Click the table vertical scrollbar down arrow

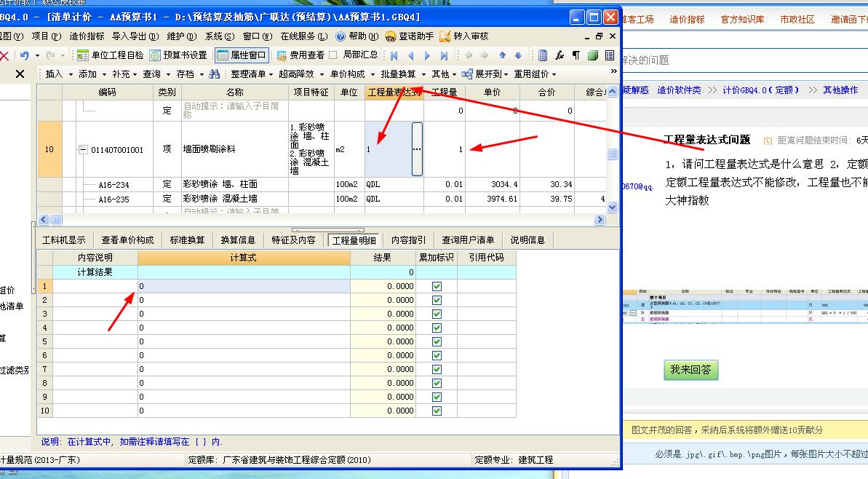(612, 207)
